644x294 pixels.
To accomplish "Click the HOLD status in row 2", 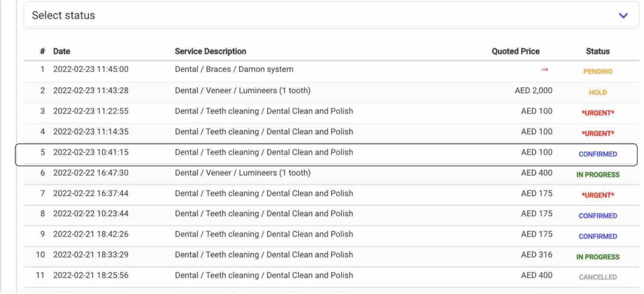I will (x=597, y=92).
